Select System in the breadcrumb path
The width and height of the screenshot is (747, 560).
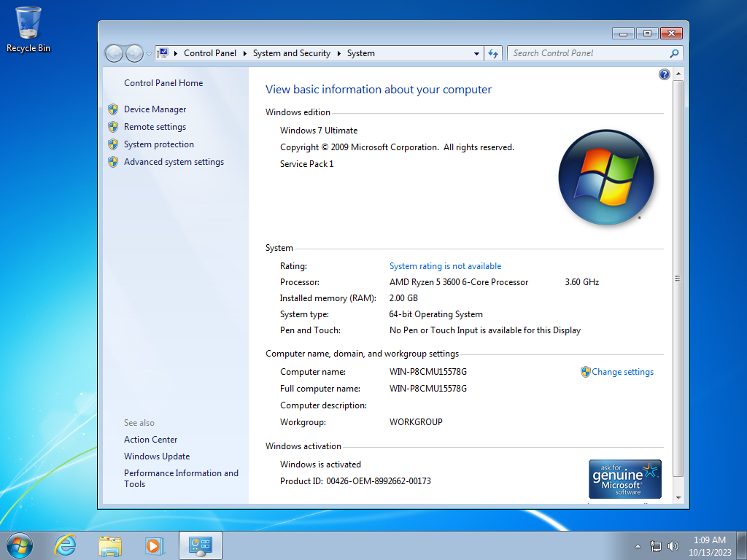360,53
